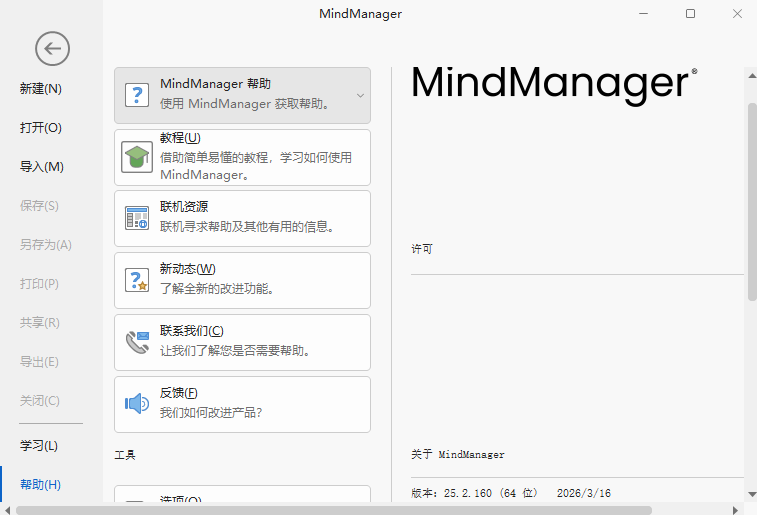Click the 许可 license heading
This screenshot has width=757, height=515.
click(x=422, y=249)
